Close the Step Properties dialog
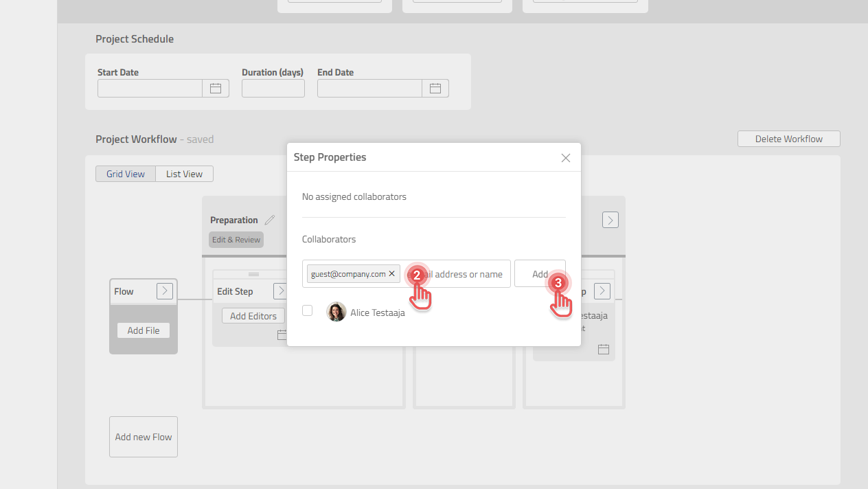This screenshot has height=489, width=868. tap(565, 157)
